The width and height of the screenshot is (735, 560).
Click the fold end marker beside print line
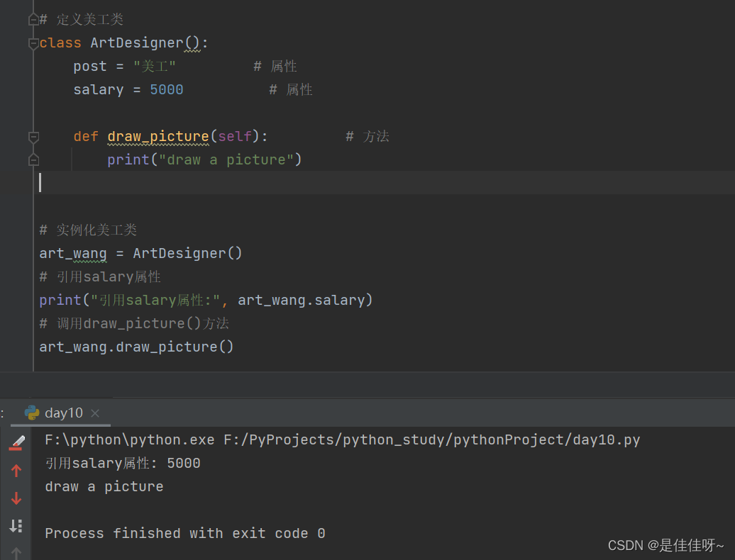(33, 160)
